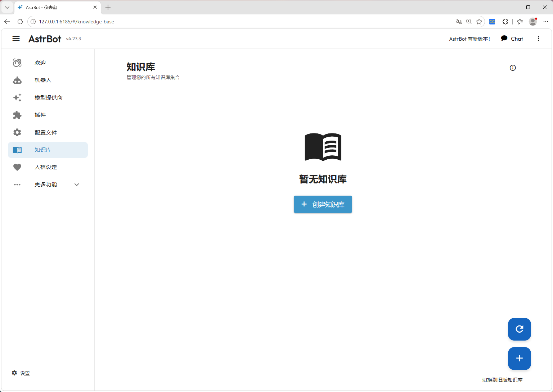Screen dimensions: 553x392
Task: Click the large book empty-state icon
Action: click(323, 147)
